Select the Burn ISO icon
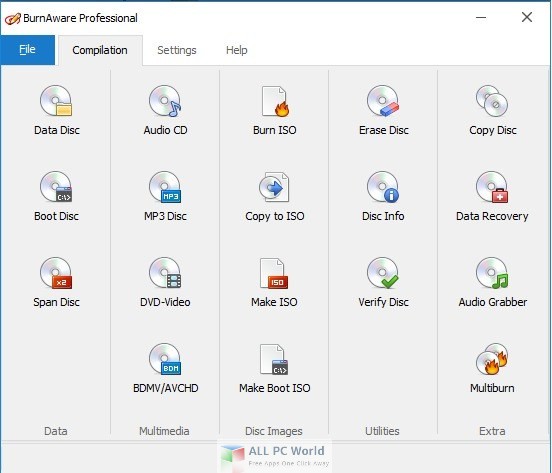Image resolution: width=552 pixels, height=473 pixels. pos(275,110)
